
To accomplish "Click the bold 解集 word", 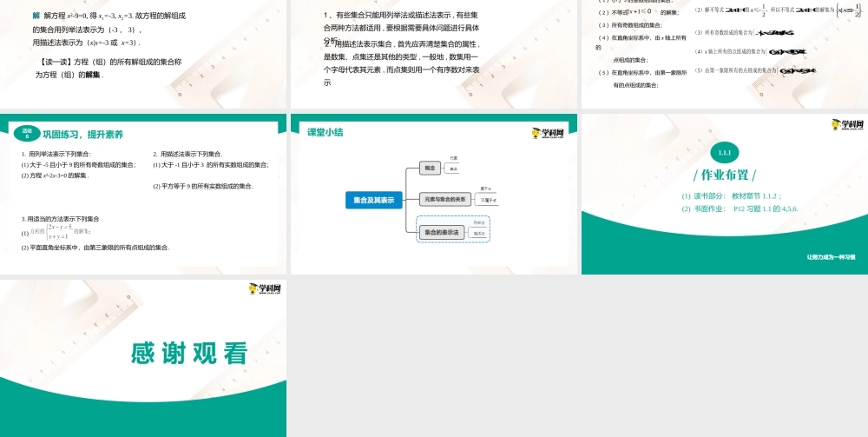I will pos(93,74).
